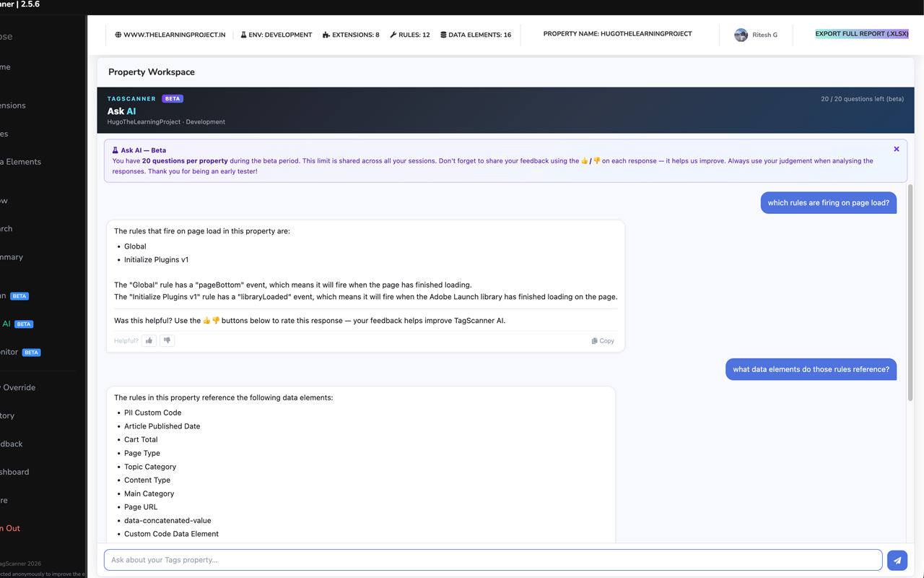Image resolution: width=924 pixels, height=578 pixels.
Task: Open the Dashboard sidebar item
Action: click(x=14, y=472)
